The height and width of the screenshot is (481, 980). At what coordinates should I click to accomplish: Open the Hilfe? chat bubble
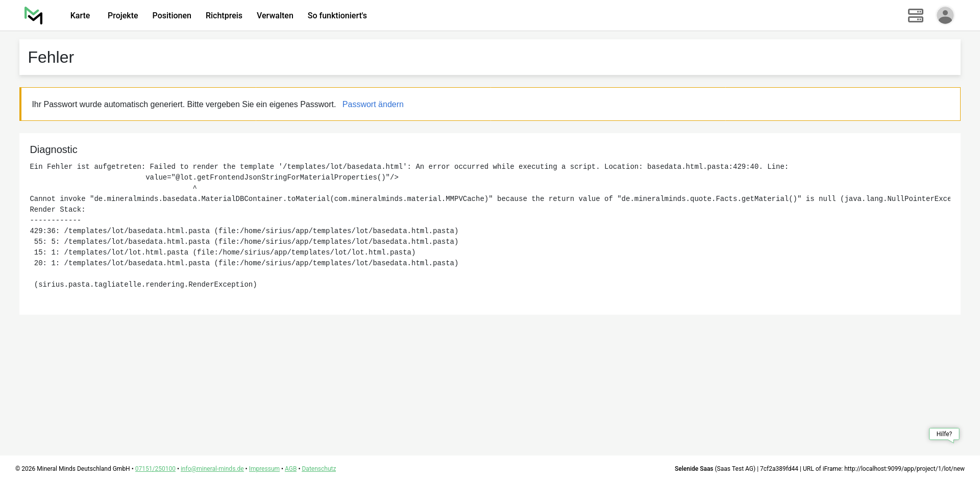tap(944, 434)
